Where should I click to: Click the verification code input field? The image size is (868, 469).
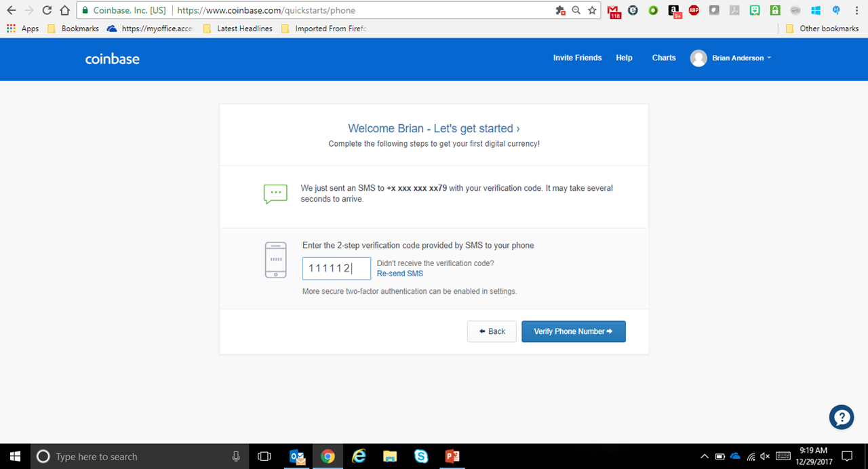[x=336, y=268]
